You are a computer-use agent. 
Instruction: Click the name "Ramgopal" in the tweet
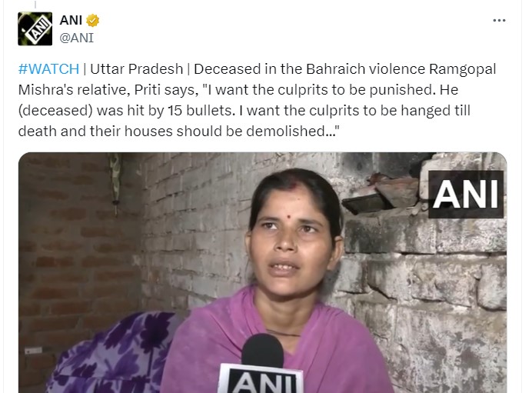pyautogui.click(x=463, y=69)
